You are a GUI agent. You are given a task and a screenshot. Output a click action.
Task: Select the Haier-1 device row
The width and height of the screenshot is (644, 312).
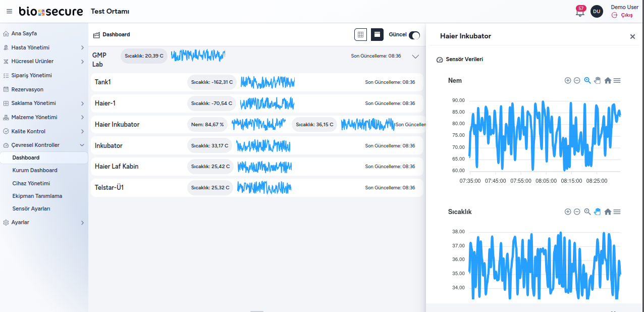point(257,103)
